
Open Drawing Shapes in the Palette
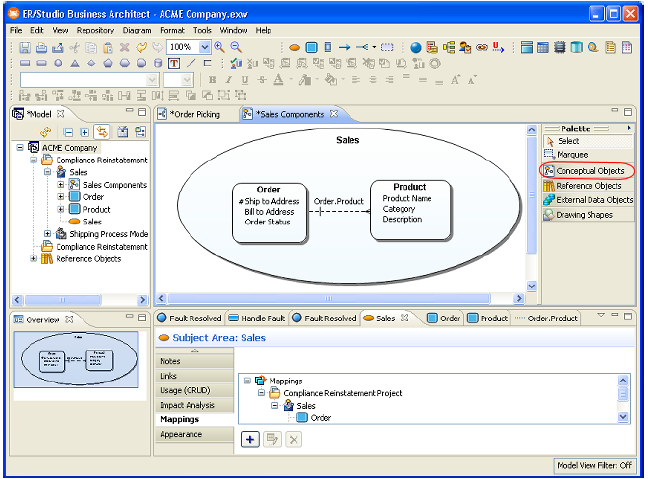coord(588,215)
